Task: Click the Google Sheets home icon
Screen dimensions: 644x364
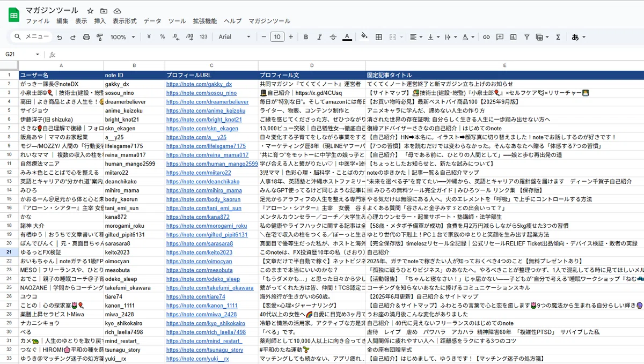Action: coord(14,15)
